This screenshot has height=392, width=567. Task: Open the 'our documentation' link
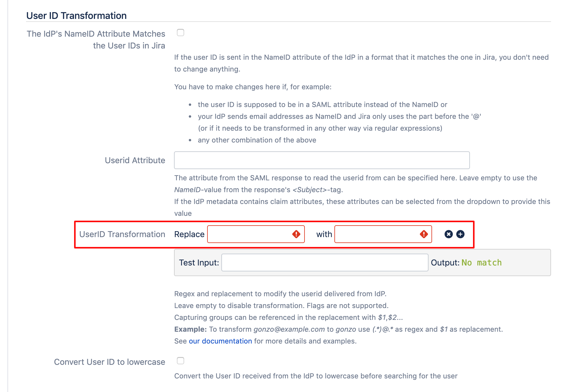220,341
